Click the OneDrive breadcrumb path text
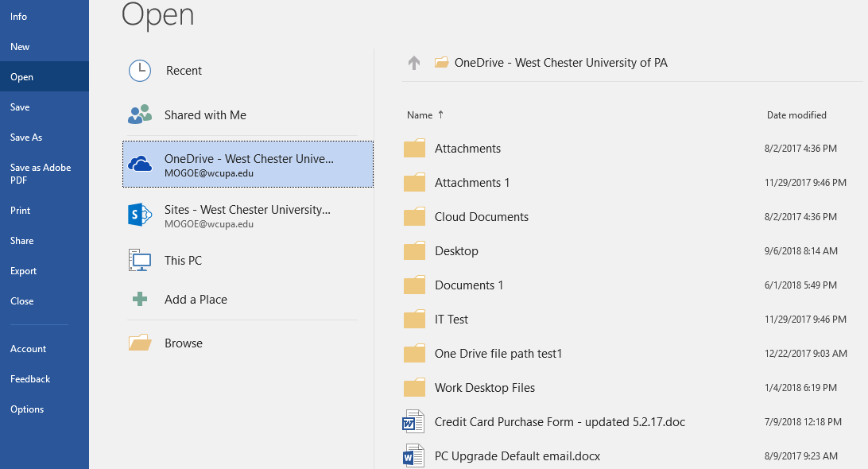Image resolution: width=868 pixels, height=469 pixels. 560,63
